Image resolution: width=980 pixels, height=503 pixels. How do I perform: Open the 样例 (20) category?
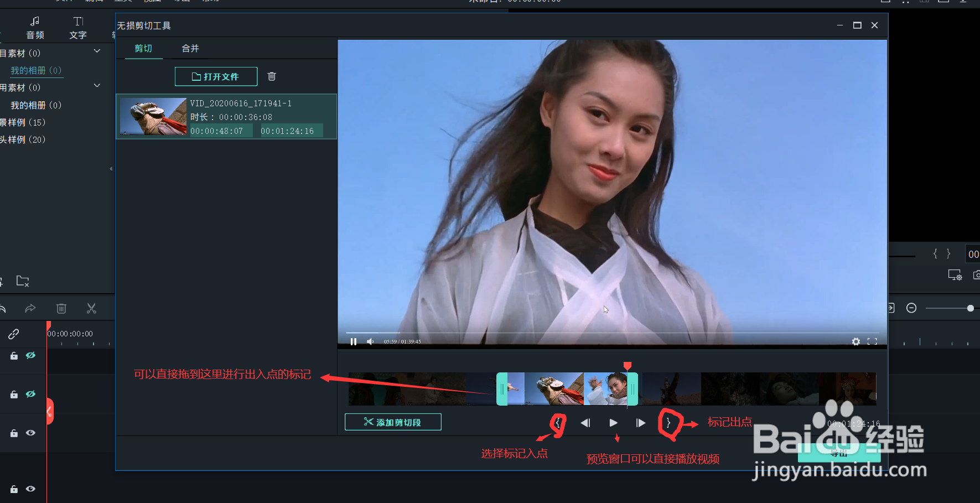[x=23, y=139]
